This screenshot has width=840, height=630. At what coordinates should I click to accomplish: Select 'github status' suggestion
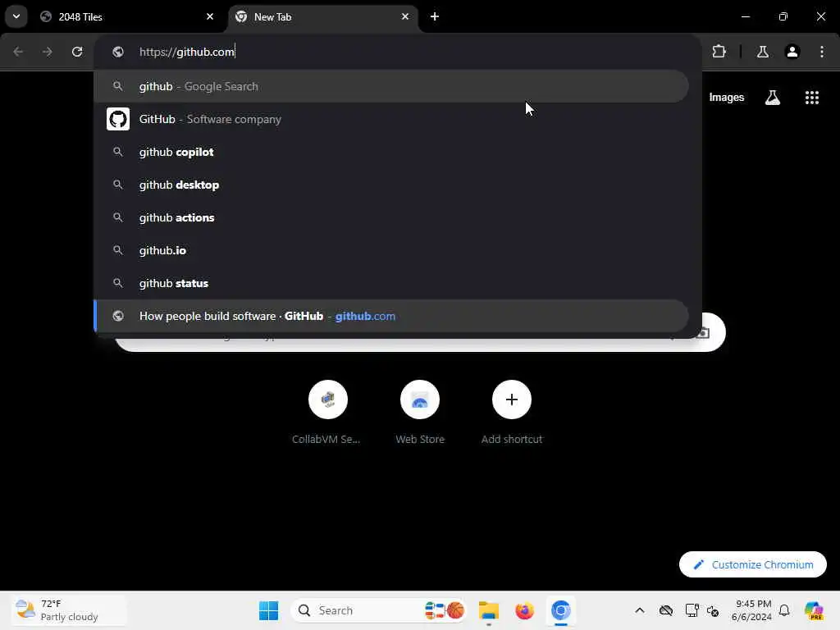click(391, 283)
